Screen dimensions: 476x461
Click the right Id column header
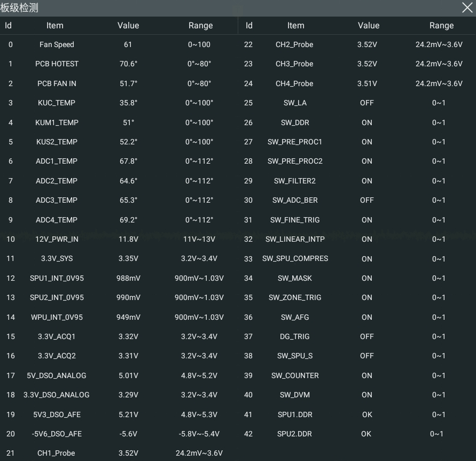[249, 26]
